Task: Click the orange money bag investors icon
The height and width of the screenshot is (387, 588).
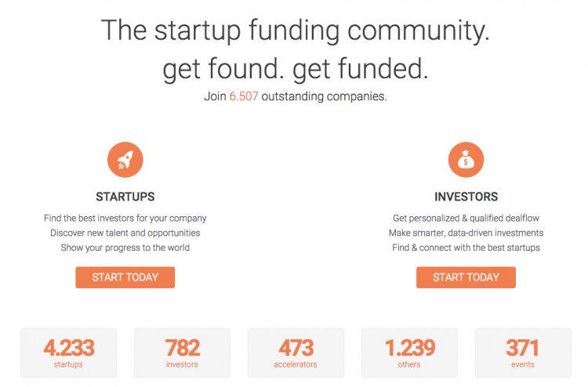Action: 466,160
